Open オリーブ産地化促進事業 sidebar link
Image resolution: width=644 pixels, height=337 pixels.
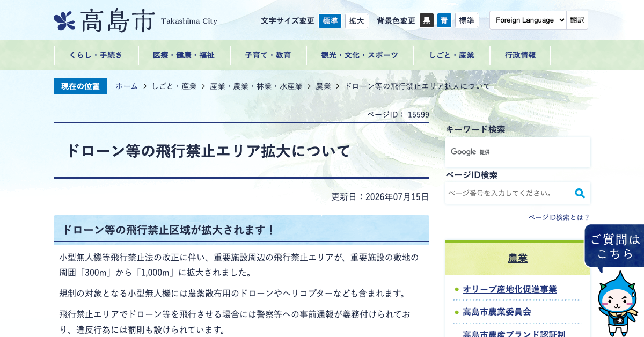(x=510, y=289)
